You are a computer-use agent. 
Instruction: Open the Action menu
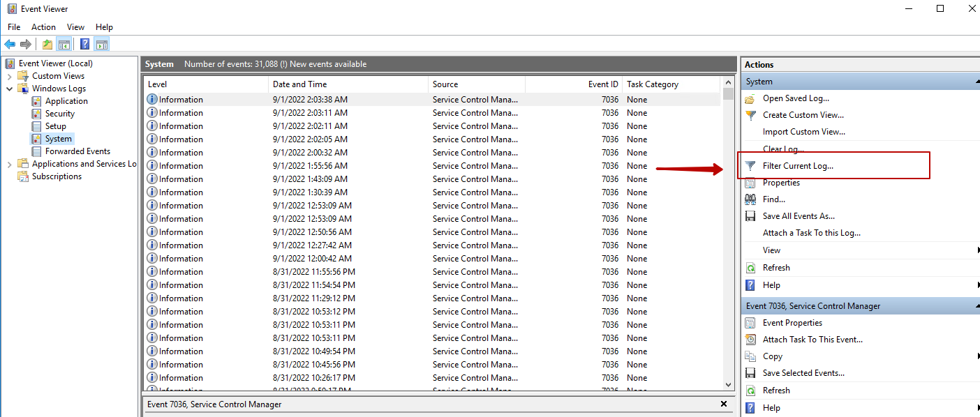tap(43, 27)
